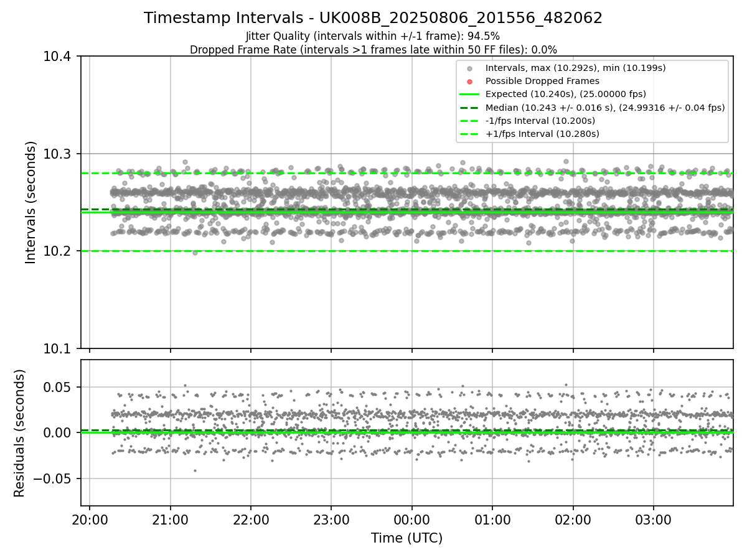This screenshot has height=560, width=747.
Task: Click the '01:00' time tick label
Action: click(492, 519)
